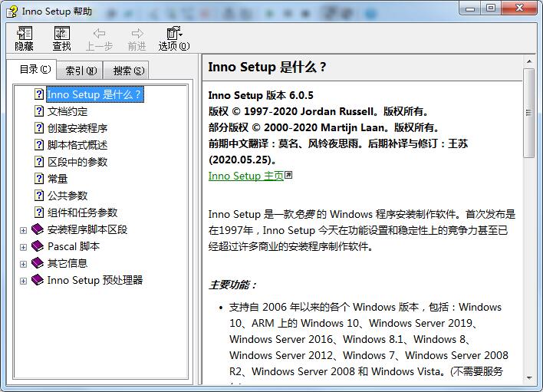Select the 常量 topic
543x392 pixels.
point(58,179)
